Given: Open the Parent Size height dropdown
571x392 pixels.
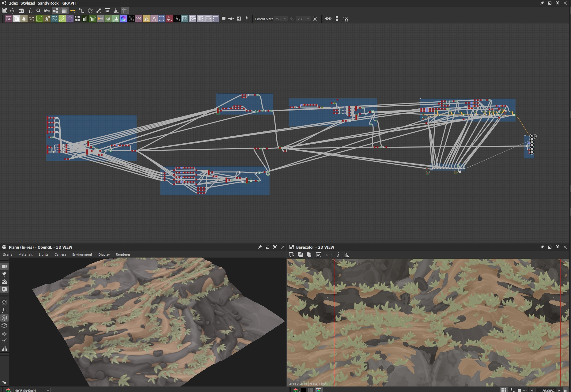Looking at the screenshot, I should coord(303,19).
